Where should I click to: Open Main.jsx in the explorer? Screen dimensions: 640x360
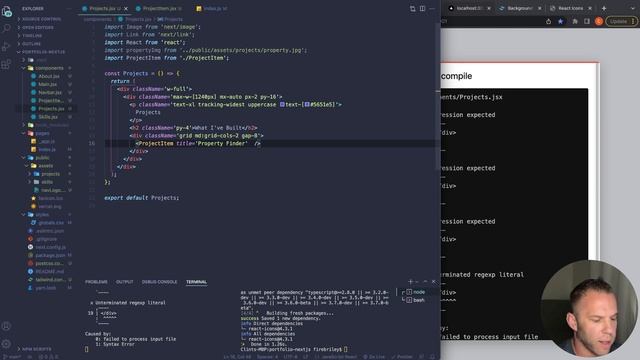(x=47, y=84)
